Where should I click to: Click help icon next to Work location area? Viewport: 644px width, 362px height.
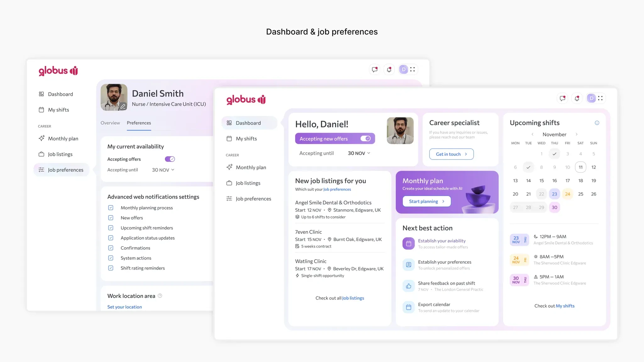160,296
